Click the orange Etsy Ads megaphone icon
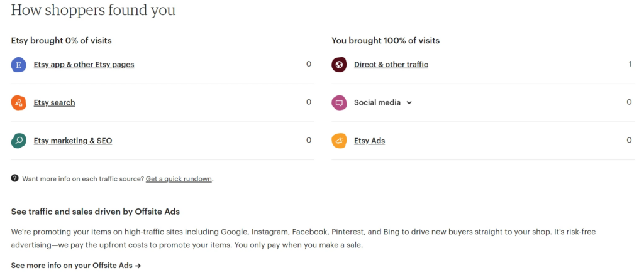The height and width of the screenshot is (275, 644). point(339,141)
